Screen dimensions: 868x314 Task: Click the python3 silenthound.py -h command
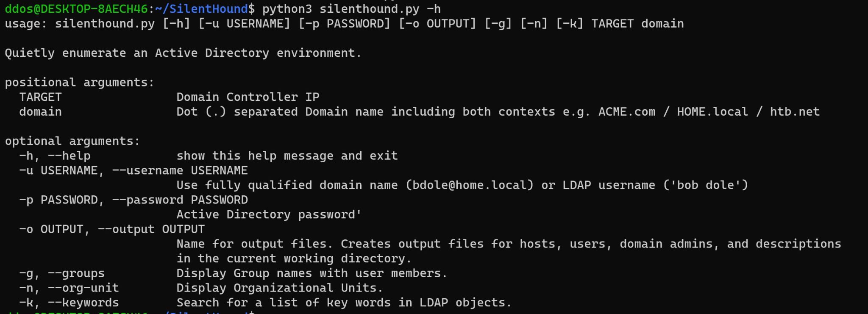(x=351, y=9)
